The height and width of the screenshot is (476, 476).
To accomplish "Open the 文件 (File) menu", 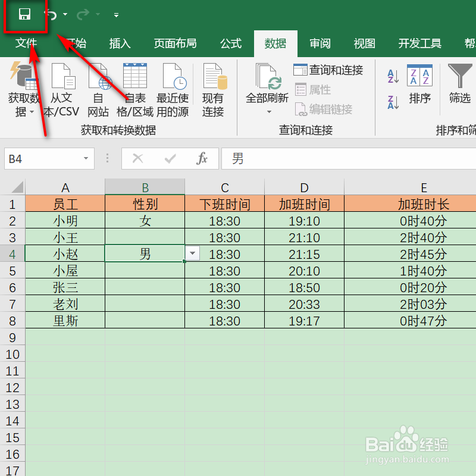I will click(x=27, y=43).
